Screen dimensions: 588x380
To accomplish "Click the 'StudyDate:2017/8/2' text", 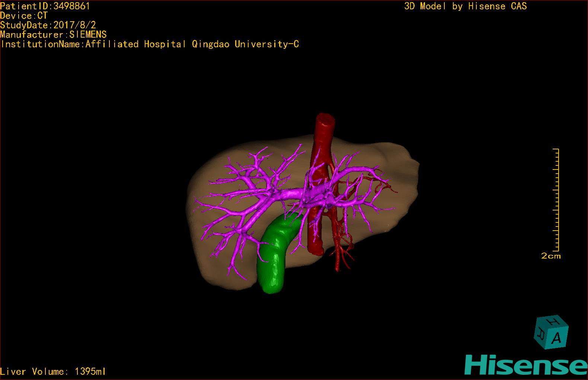I will click(x=48, y=25).
